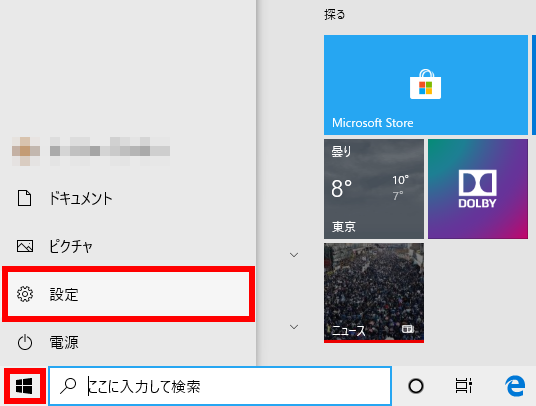Click the upper chevron beside the news tile
This screenshot has height=406, width=536.
coord(294,255)
